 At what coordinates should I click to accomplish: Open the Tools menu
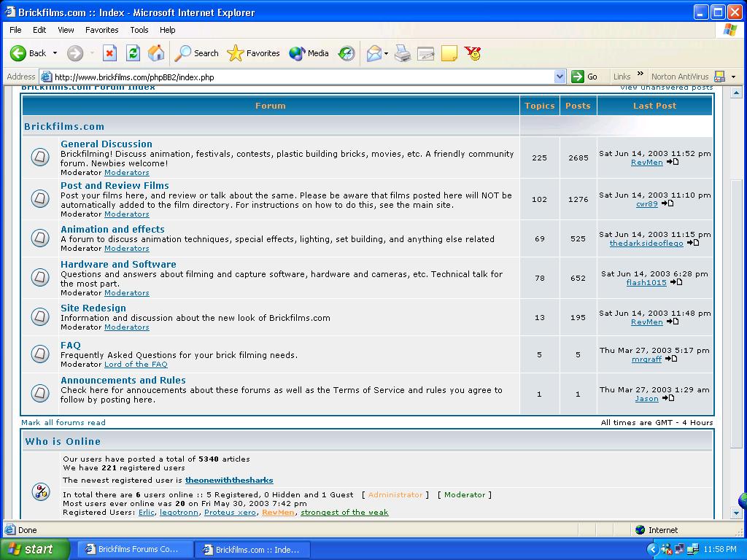(x=139, y=30)
